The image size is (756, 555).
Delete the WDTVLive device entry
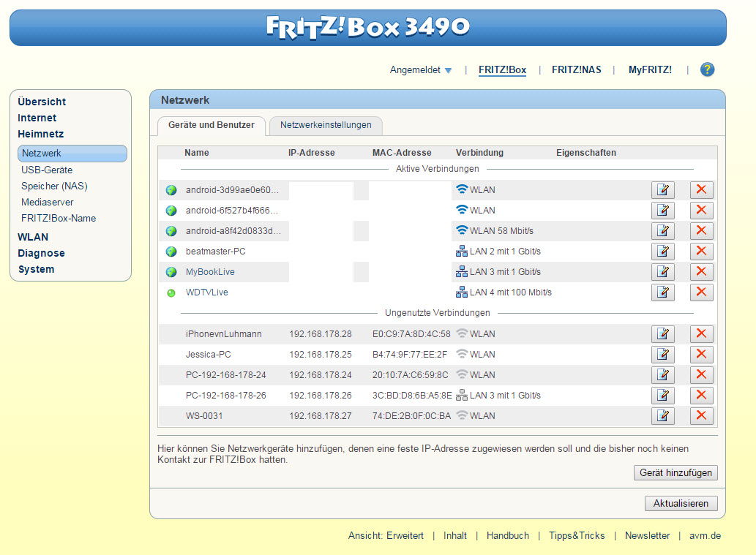point(702,292)
